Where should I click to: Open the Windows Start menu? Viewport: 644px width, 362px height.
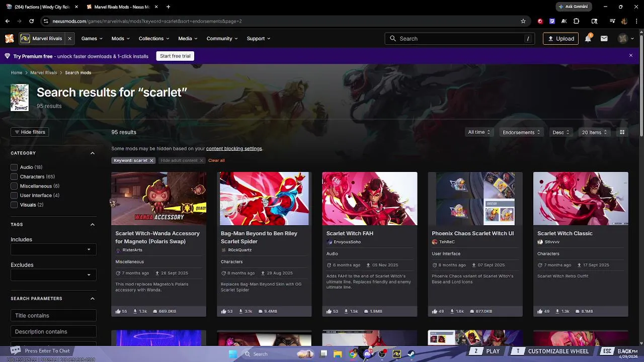click(x=233, y=354)
